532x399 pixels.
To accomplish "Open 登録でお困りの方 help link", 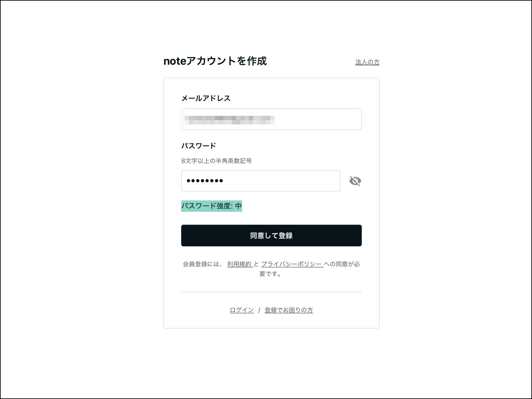I will (x=289, y=310).
